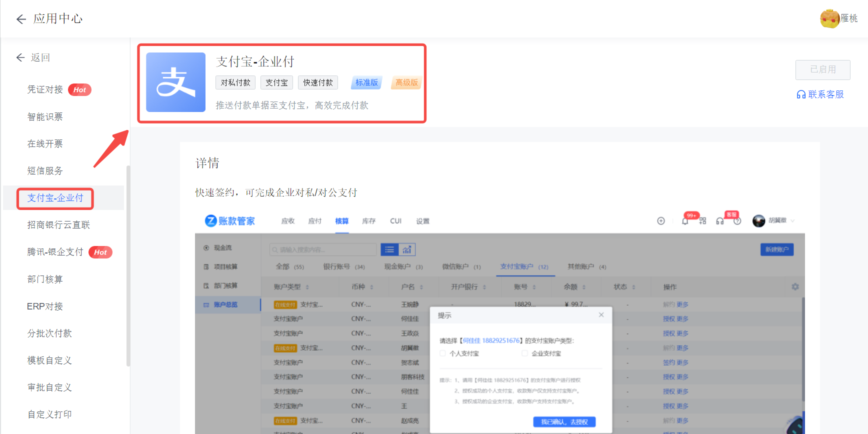Viewport: 868px width, 434px height.
Task: Go to 分批次付款 in the sidebar
Action: (x=49, y=333)
